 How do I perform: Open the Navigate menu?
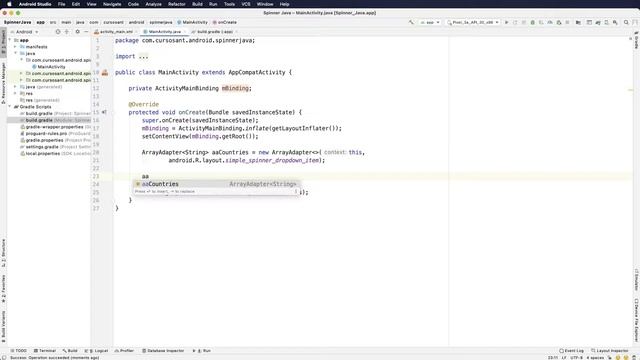point(112,4)
